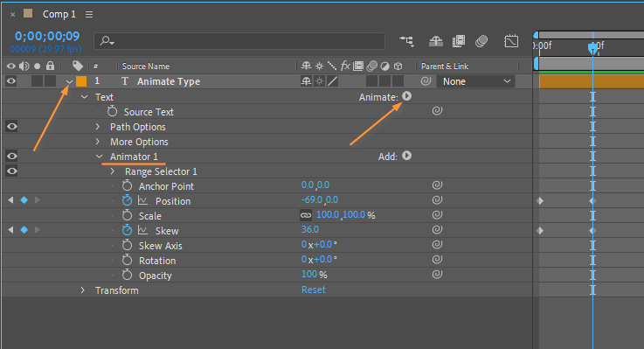Click the Skew graph icon
Screen dimensions: 644x349
point(142,230)
